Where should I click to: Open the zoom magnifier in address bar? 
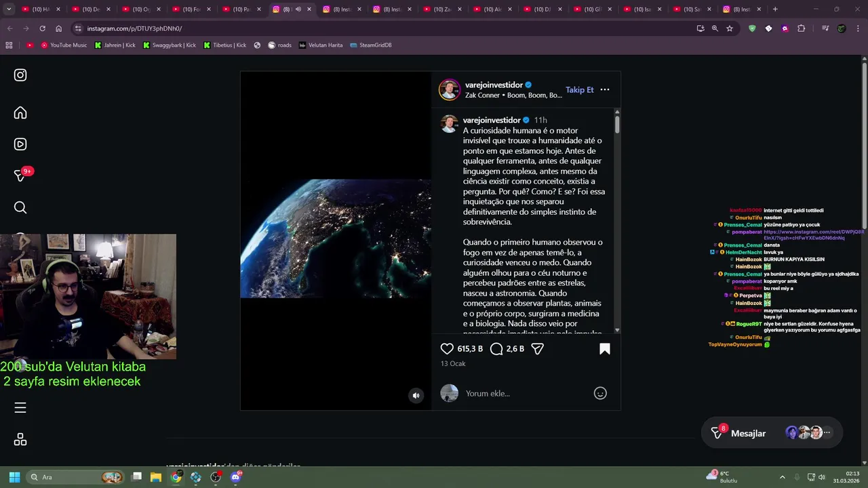715,28
